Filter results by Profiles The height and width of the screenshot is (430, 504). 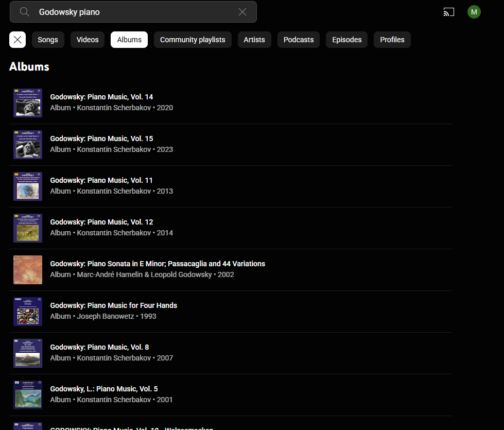point(392,40)
